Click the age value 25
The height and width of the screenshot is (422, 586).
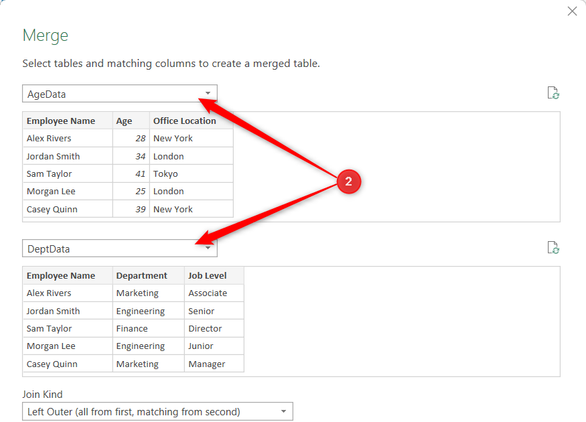(x=131, y=191)
